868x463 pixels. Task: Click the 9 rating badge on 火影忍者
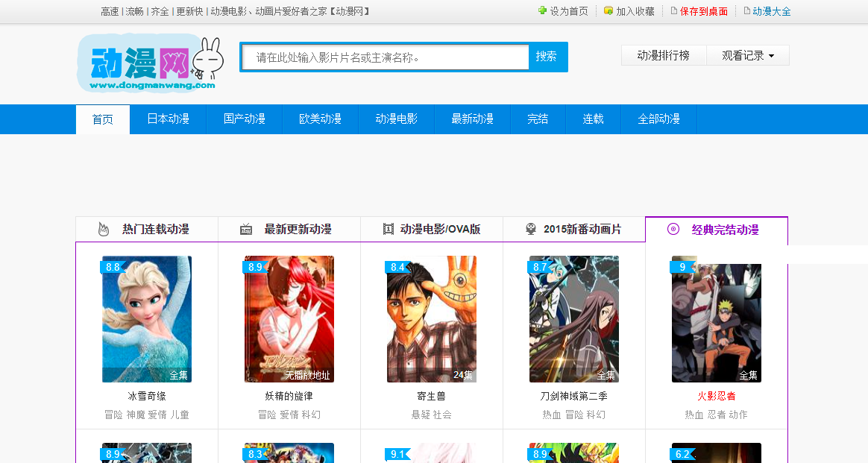click(x=682, y=267)
